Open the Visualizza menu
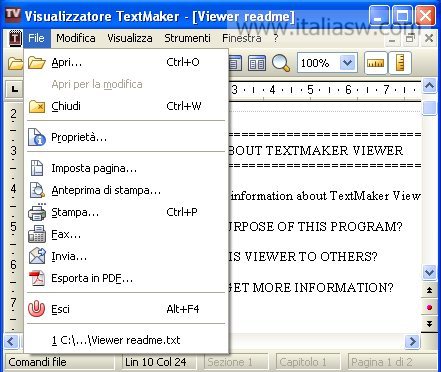This screenshot has height=372, width=441. (x=130, y=38)
